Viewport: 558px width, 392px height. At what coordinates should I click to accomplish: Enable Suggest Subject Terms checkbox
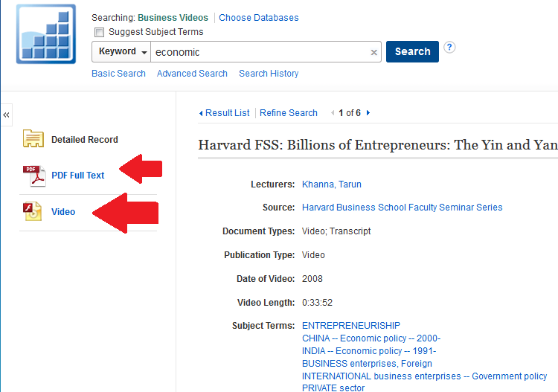pos(99,32)
